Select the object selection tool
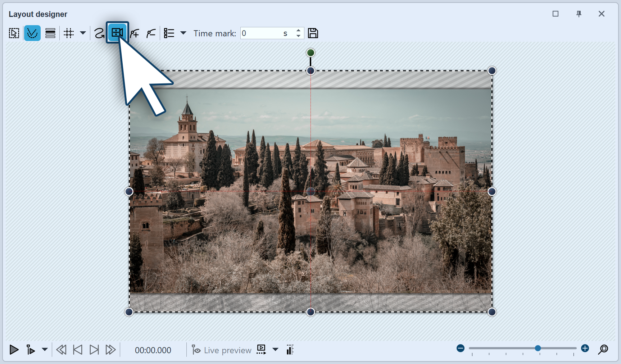Image resolution: width=621 pixels, height=364 pixels. 14,33
